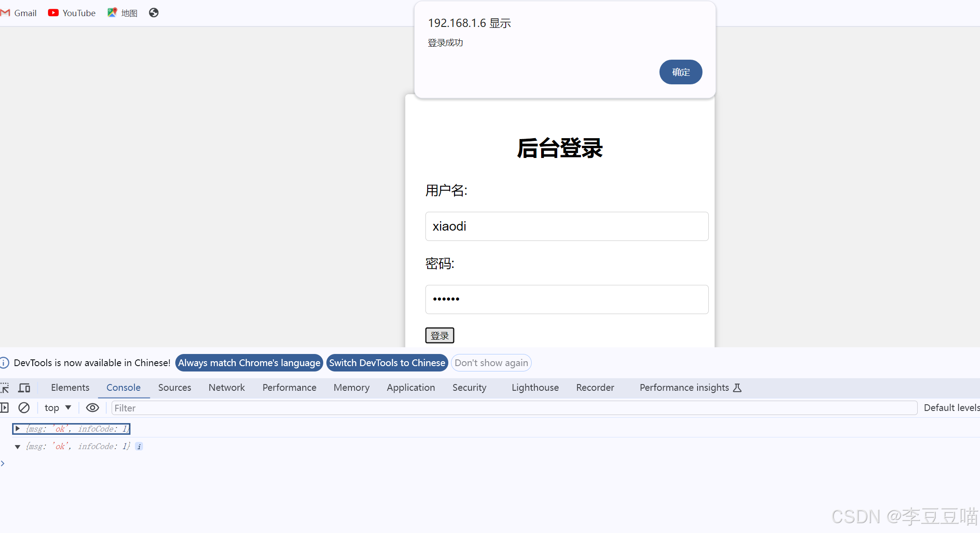The image size is (980, 533).
Task: Switch to the Elements tab
Action: (70, 388)
